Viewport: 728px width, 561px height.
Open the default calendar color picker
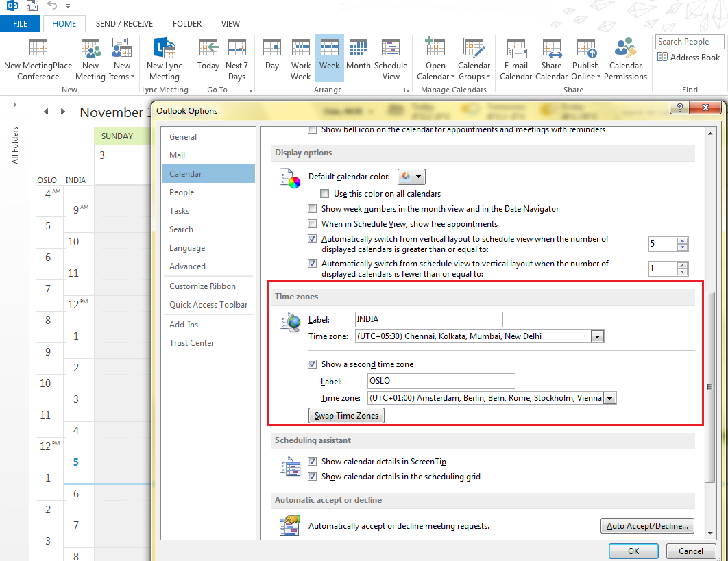click(411, 176)
